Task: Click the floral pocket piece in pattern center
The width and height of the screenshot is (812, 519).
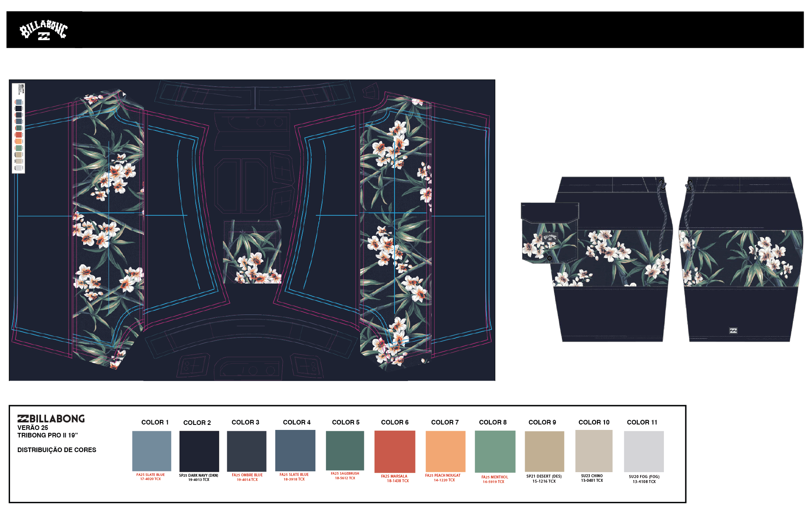Action: (252, 252)
